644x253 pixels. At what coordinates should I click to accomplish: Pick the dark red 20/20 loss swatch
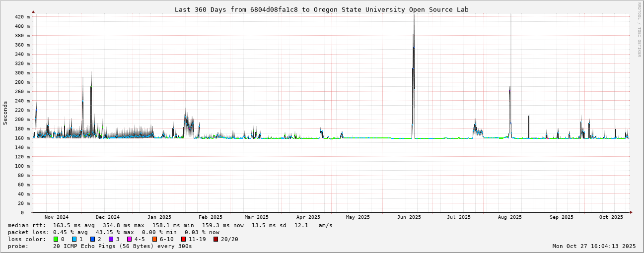216,239
